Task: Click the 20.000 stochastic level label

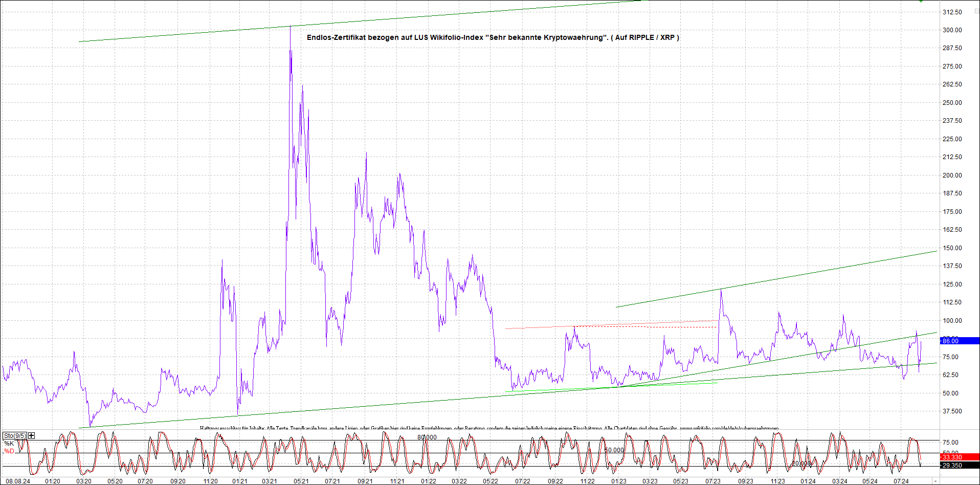Action: 801,463
